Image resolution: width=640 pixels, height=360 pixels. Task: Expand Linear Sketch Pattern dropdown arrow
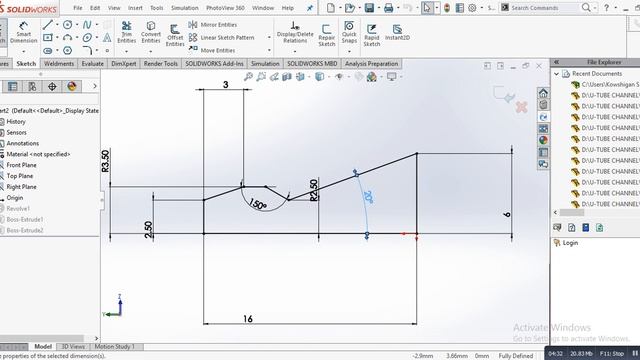(269, 38)
